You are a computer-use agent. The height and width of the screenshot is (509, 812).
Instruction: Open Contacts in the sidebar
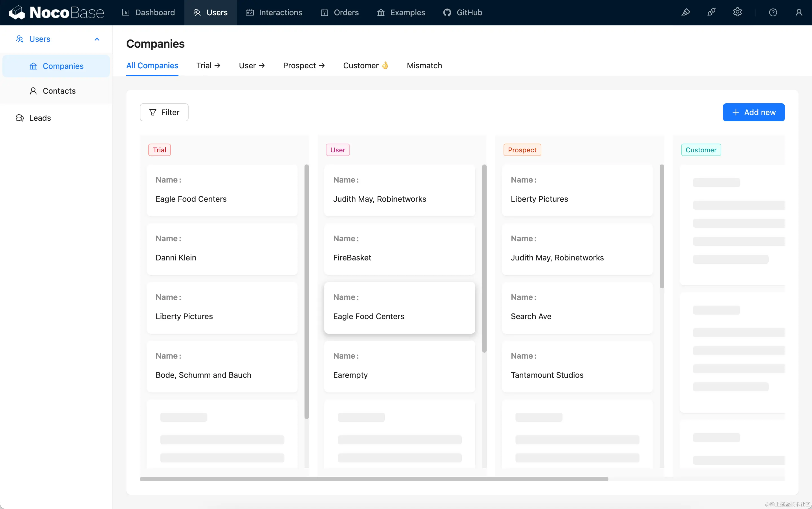click(x=56, y=91)
